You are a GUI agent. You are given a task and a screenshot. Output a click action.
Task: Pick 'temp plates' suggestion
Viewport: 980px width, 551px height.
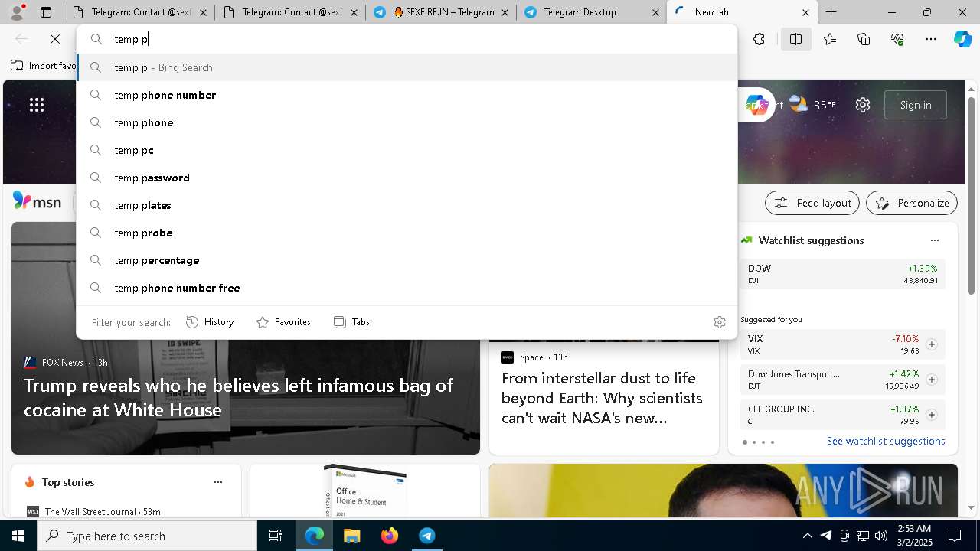pos(407,205)
